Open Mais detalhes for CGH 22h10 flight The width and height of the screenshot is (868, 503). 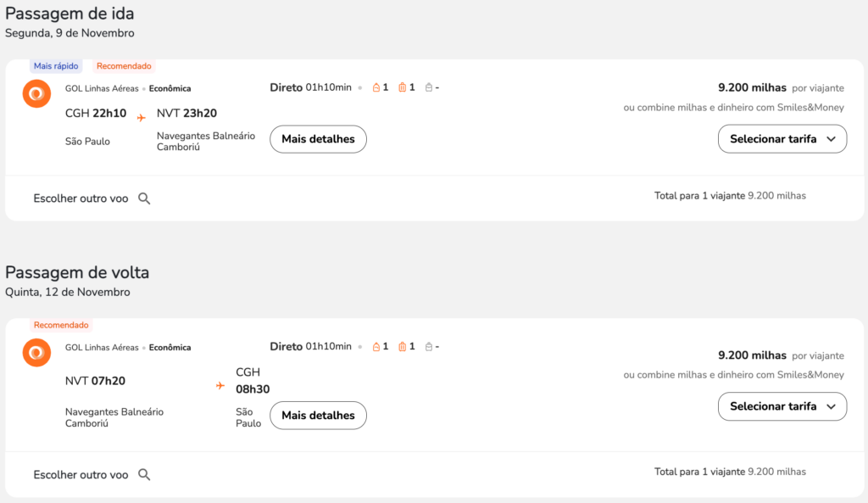click(319, 139)
